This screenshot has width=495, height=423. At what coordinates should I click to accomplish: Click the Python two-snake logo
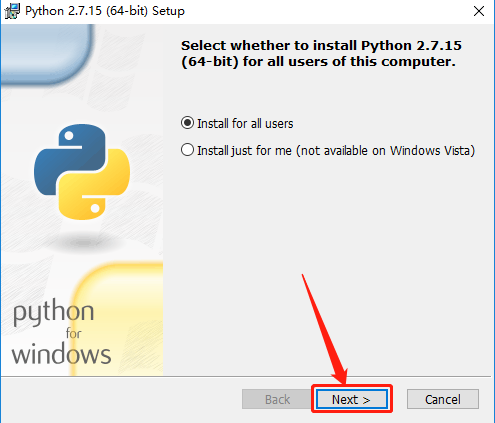click(x=82, y=172)
